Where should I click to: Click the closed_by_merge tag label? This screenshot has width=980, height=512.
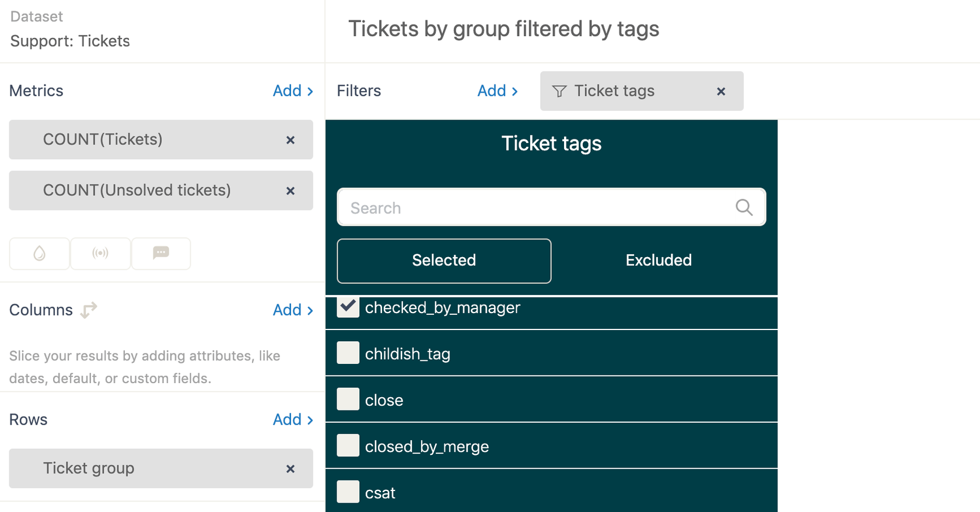click(427, 447)
